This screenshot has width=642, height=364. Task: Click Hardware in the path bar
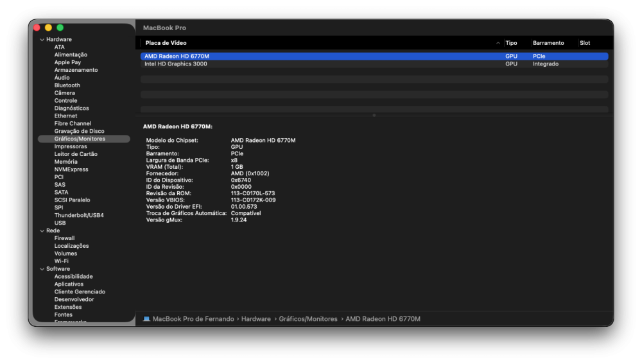click(256, 319)
